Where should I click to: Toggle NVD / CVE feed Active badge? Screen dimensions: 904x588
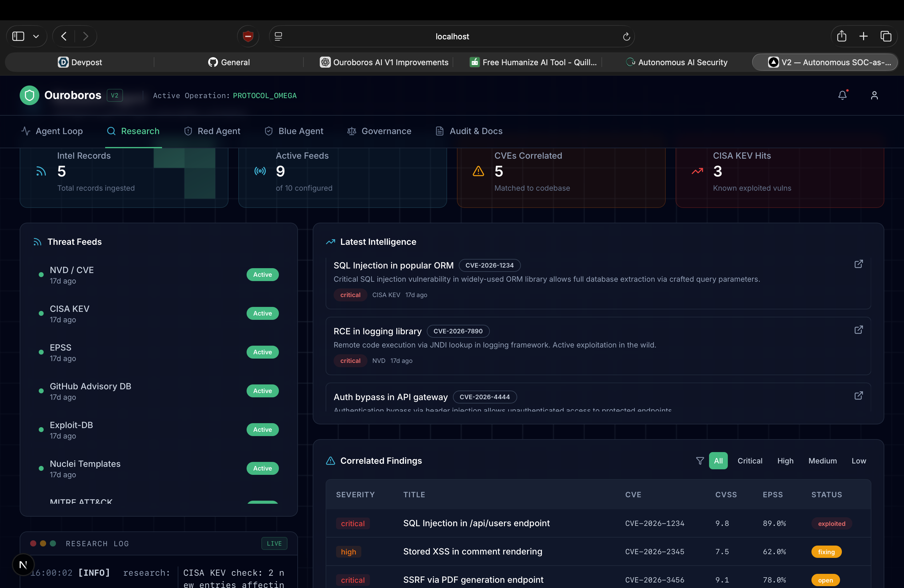[263, 275]
